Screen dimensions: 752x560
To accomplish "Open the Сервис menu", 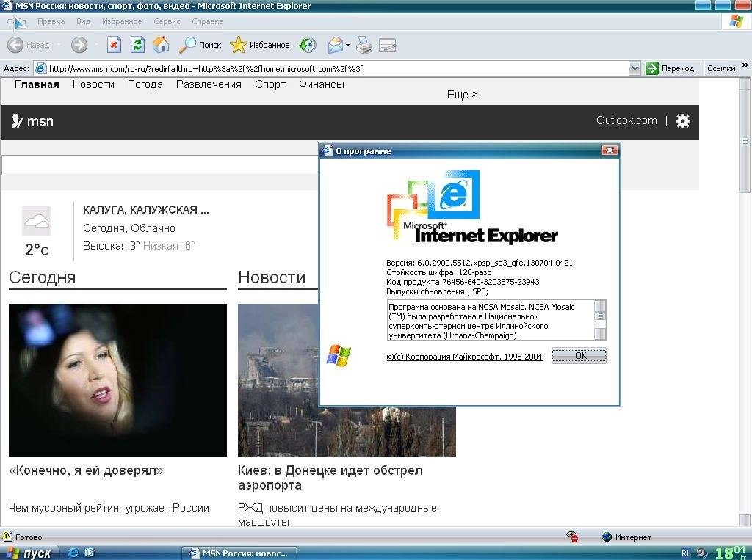I will point(167,21).
